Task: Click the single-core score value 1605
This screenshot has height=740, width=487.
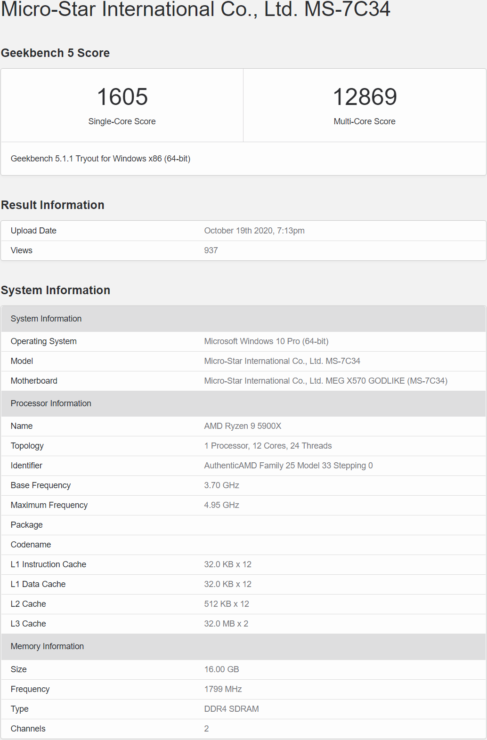Action: [122, 97]
